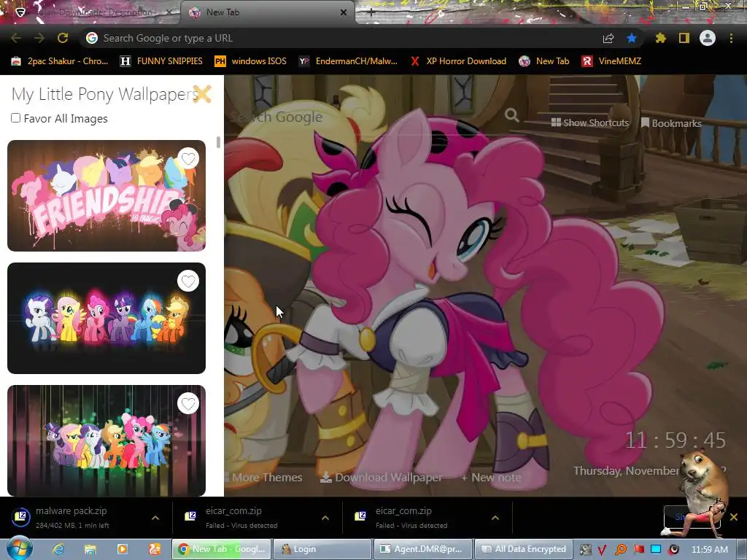Open a new tab with the plus button

tap(371, 12)
